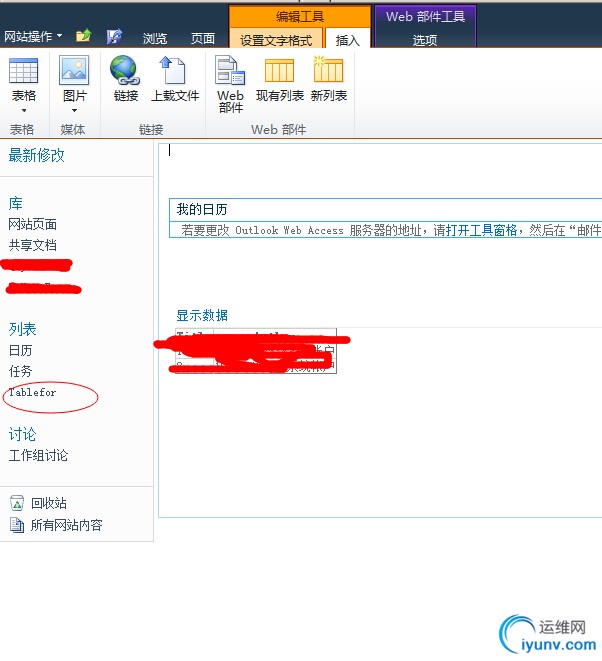602x661 pixels.
Task: Open the Discussions (讨论) heading link
Action: click(x=22, y=434)
